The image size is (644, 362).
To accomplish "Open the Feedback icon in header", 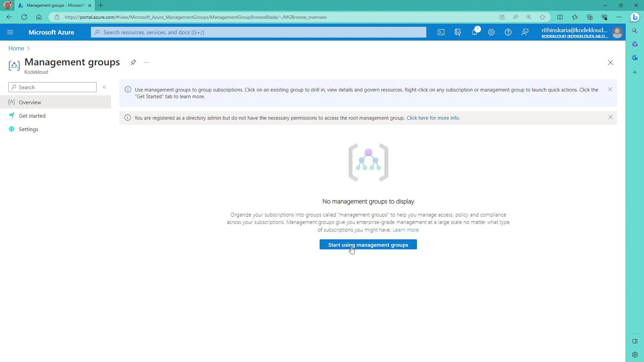I will 525,32.
